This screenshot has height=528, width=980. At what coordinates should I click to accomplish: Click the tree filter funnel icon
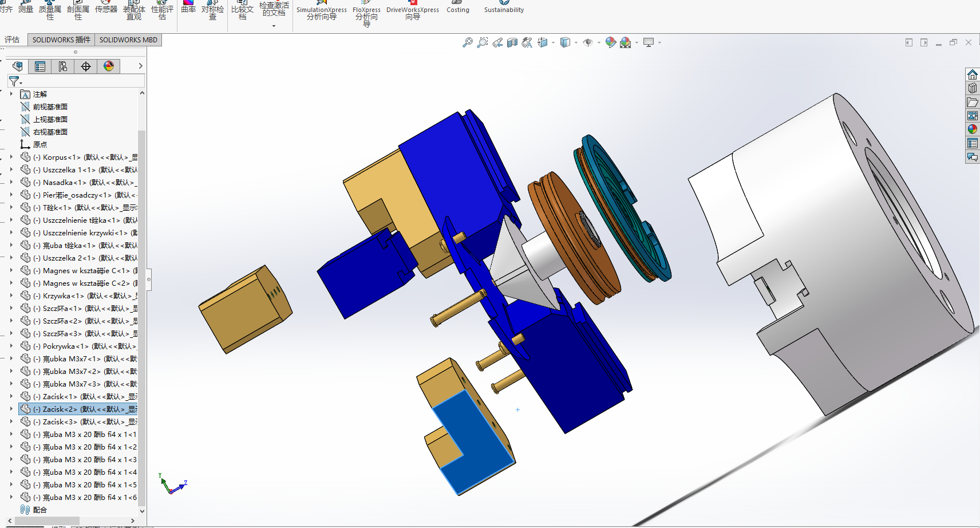pyautogui.click(x=14, y=81)
